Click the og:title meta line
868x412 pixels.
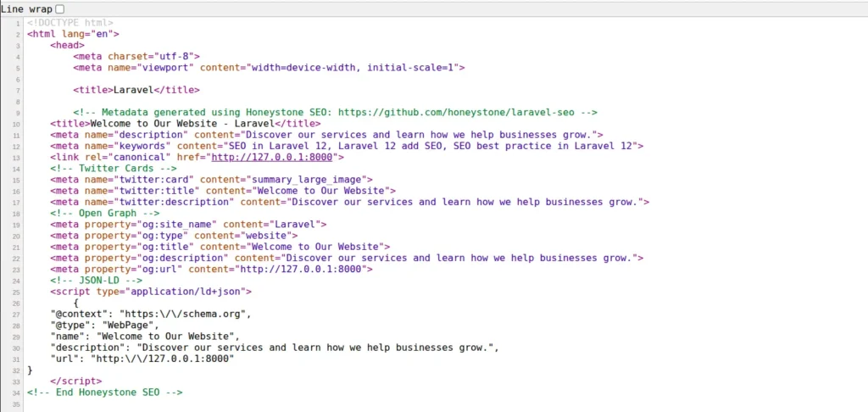(220, 247)
